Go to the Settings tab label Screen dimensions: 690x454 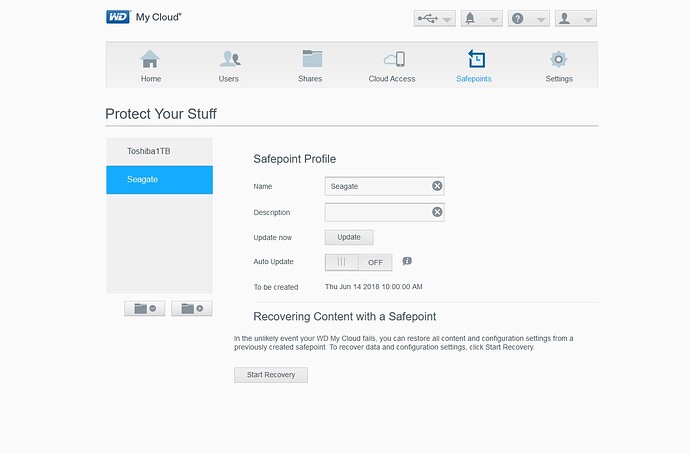pos(559,79)
